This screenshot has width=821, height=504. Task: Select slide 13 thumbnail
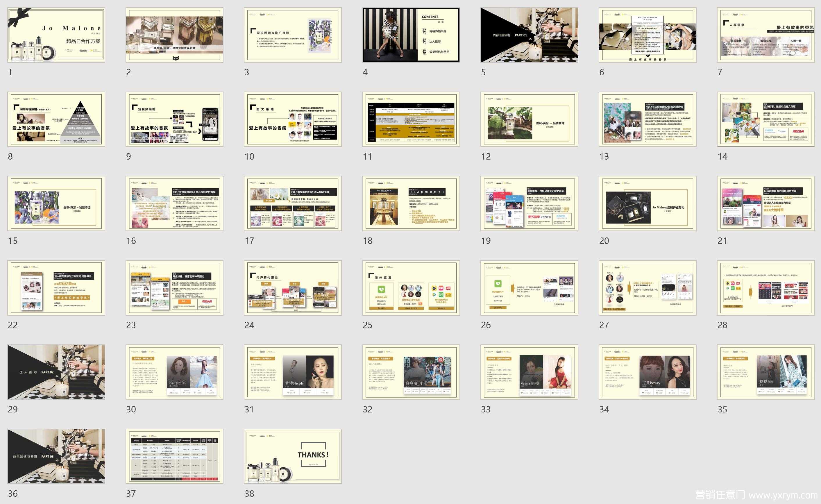pos(648,119)
